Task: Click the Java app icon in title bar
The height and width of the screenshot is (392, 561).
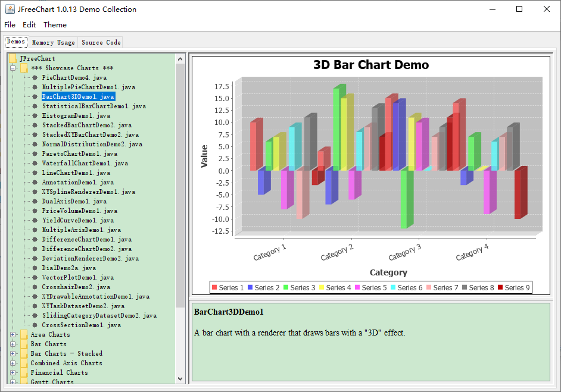Action: click(10, 9)
